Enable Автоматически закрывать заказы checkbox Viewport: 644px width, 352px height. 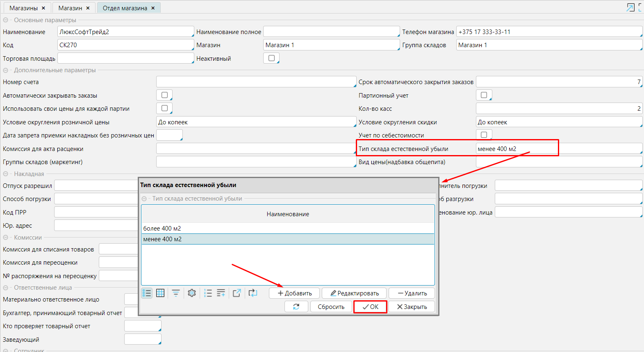pos(164,95)
